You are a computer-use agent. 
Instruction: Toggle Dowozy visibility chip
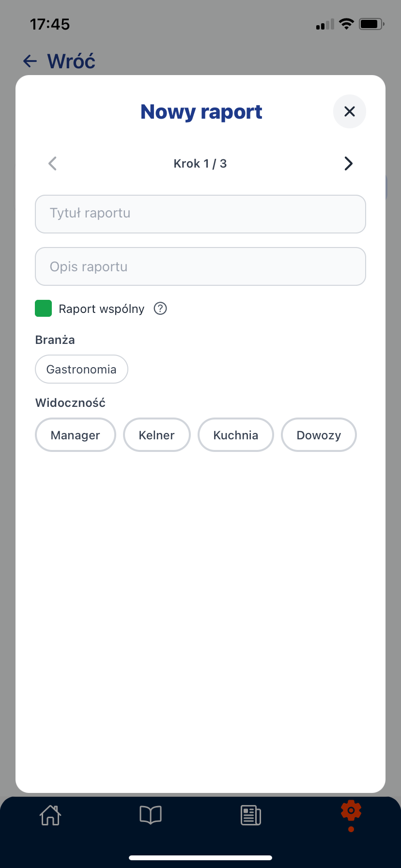319,435
